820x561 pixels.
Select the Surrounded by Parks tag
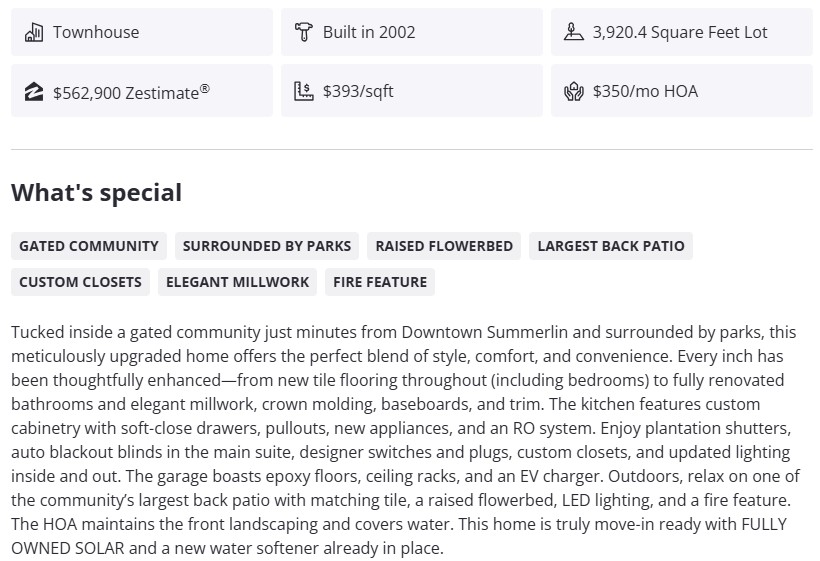[267, 246]
